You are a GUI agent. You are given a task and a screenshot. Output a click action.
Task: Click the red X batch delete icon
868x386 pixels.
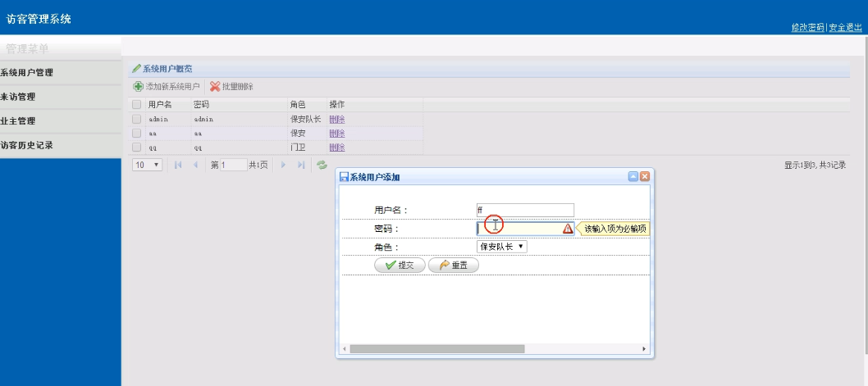(x=215, y=87)
